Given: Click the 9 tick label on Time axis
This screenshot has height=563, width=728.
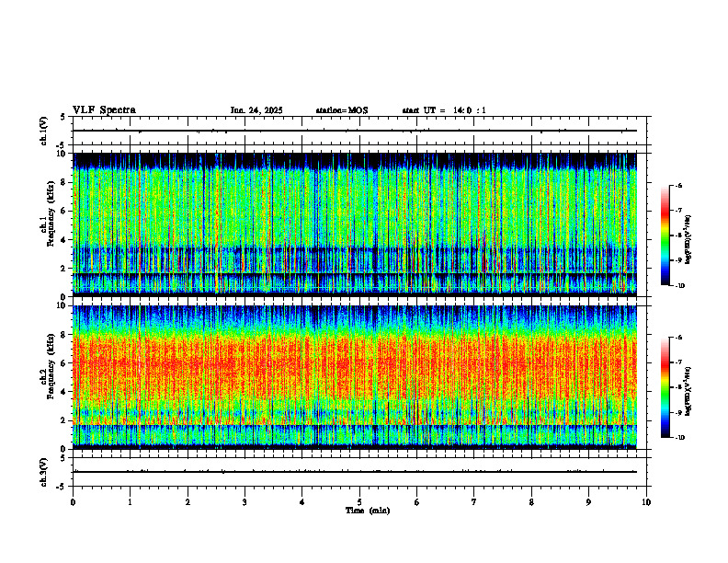Looking at the screenshot, I should (x=588, y=502).
